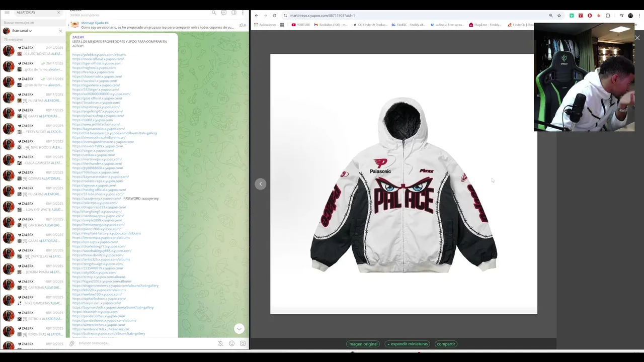Open the Telegram hamburger menu
The width and height of the screenshot is (644, 362).
[7, 12]
